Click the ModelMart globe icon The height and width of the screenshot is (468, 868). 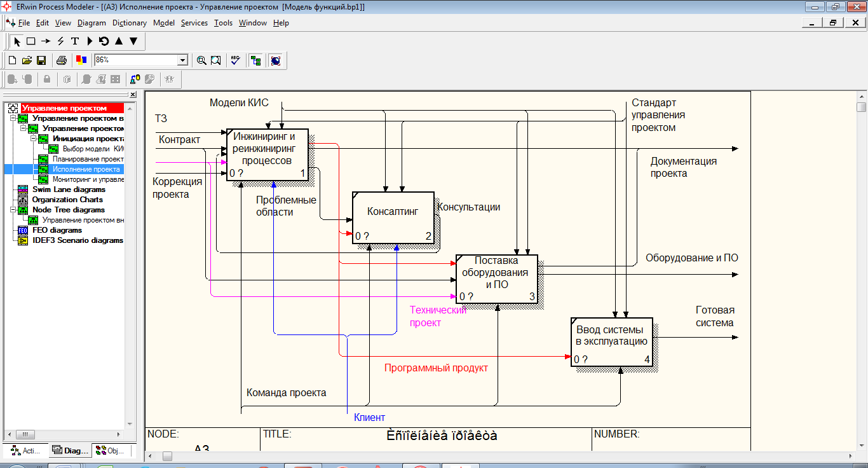(276, 60)
